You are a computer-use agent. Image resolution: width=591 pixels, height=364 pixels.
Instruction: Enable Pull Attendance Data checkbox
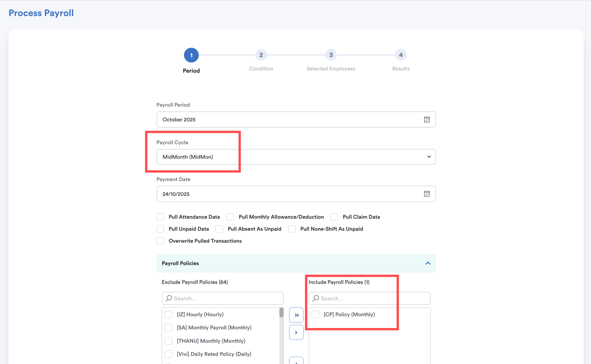pos(160,217)
